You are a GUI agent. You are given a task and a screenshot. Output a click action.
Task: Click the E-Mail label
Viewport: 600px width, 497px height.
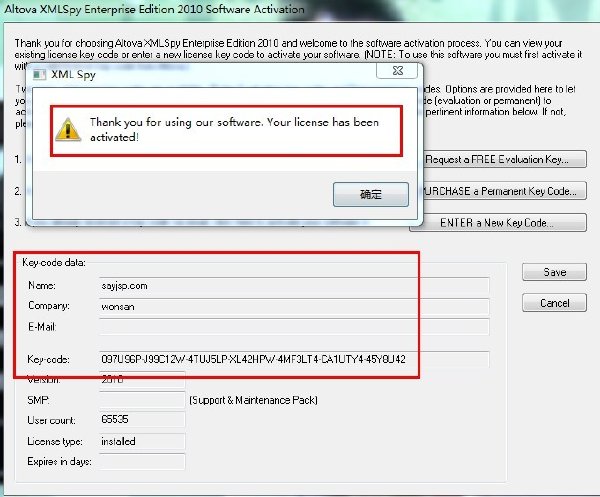[x=42, y=327]
